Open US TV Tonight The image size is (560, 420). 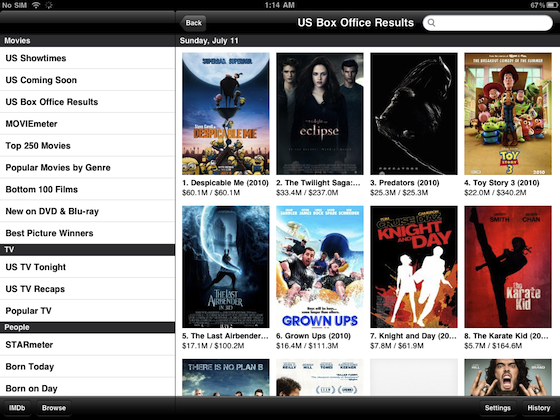[88, 267]
